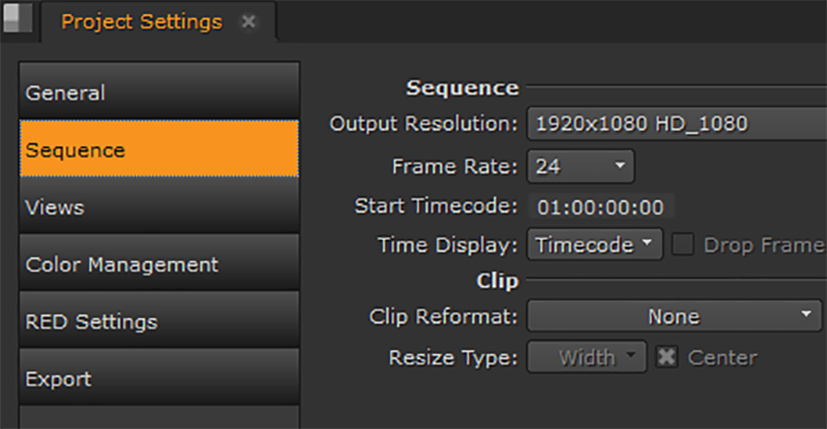Open the Clip Reformat dropdown
This screenshot has height=429, width=827.
[x=674, y=316]
